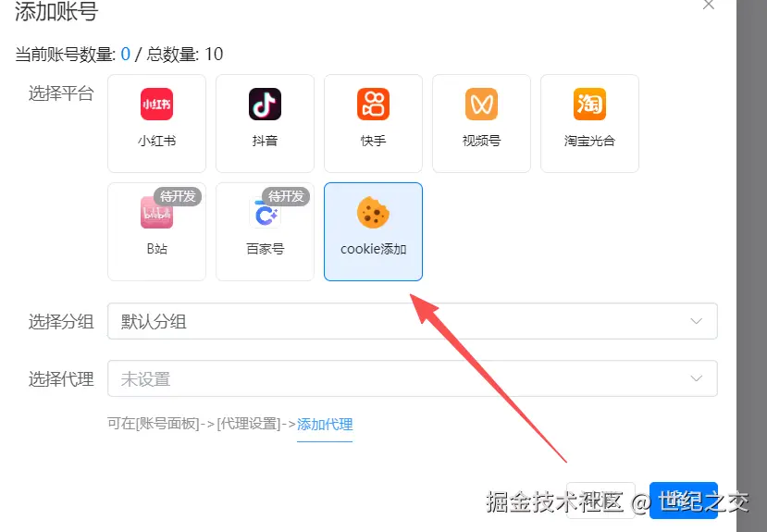Click the 快手 label text
767x532 pixels.
373,141
